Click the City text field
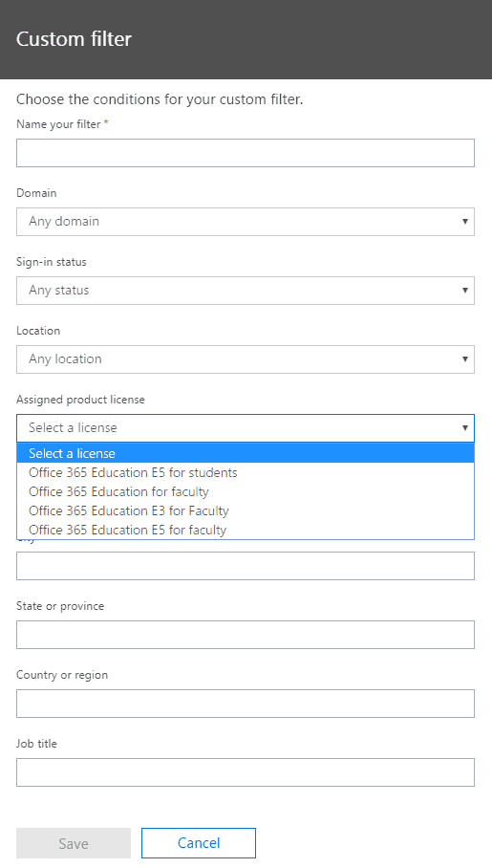The width and height of the screenshot is (492, 868). [246, 566]
